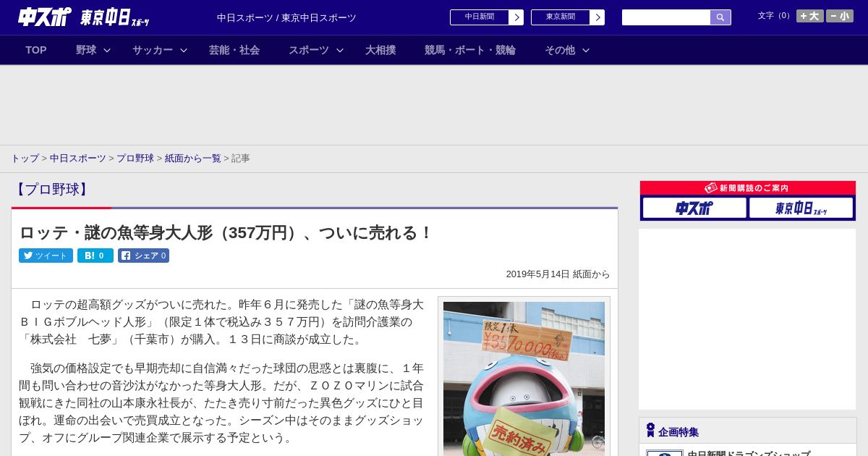This screenshot has height=456, width=868.
Task: Open the 東京新聞 link button
Action: pyautogui.click(x=561, y=17)
